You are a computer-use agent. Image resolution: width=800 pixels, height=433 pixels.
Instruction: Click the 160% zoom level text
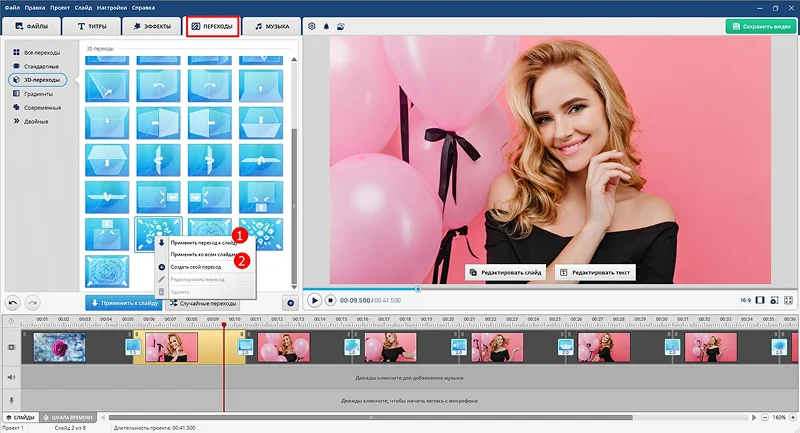[x=779, y=417]
